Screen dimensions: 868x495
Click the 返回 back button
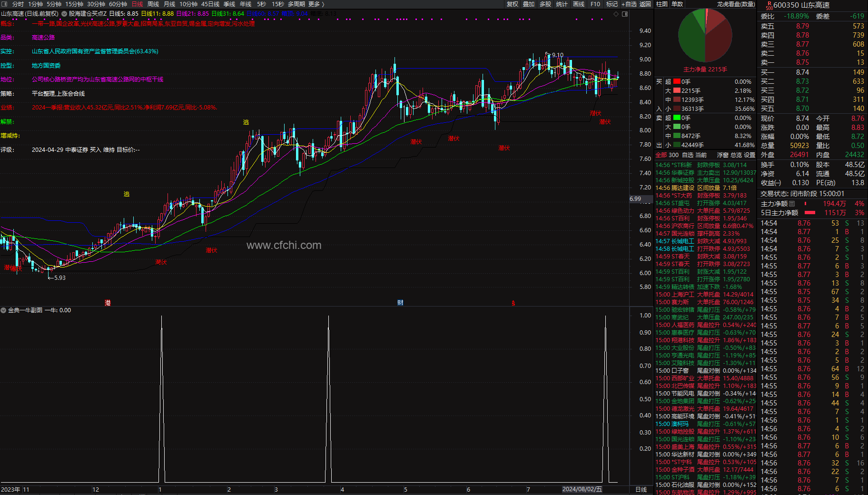coord(645,4)
